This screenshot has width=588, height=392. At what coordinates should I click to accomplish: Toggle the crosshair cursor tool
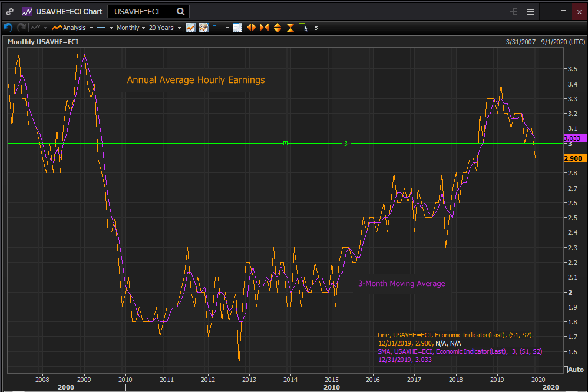[x=216, y=28]
